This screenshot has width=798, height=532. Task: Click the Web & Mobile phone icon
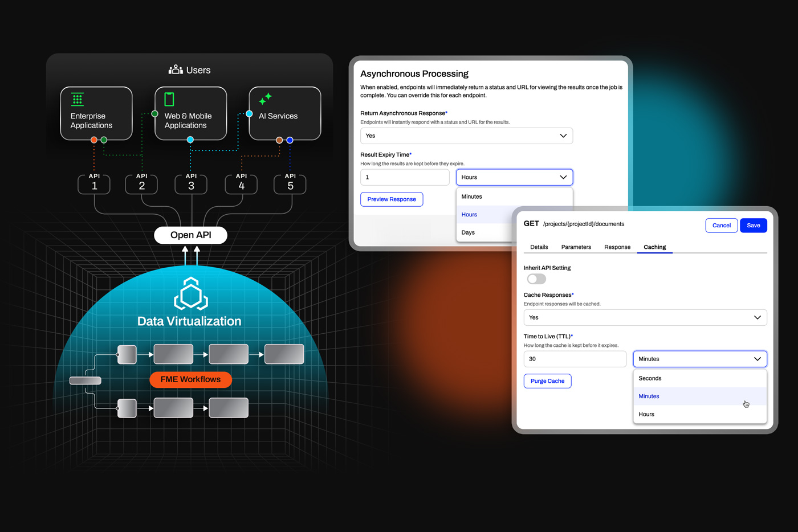(x=169, y=99)
